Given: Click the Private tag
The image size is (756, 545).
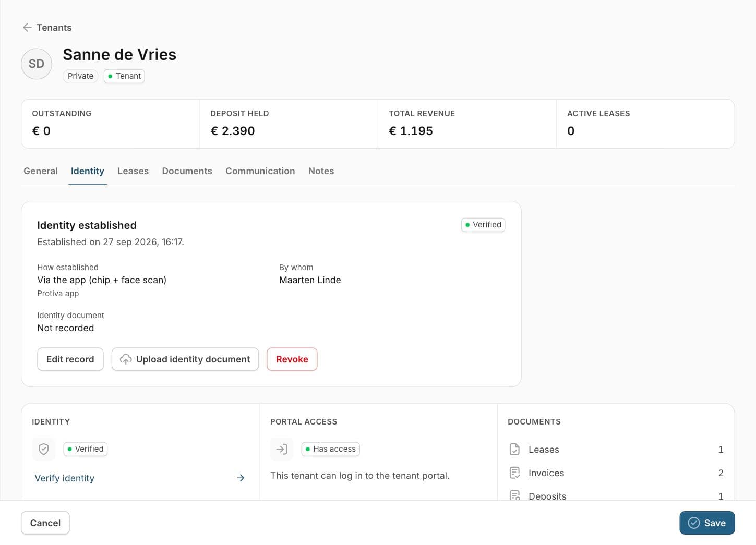Looking at the screenshot, I should pos(80,76).
